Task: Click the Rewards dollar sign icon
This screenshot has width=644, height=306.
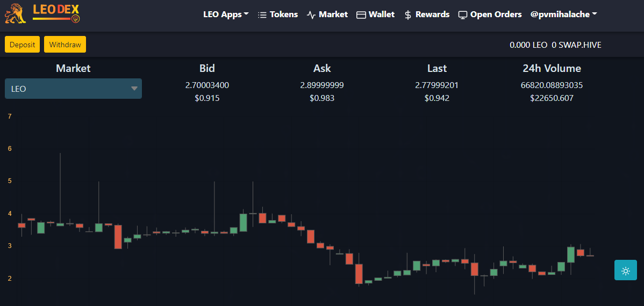Action: coord(408,15)
